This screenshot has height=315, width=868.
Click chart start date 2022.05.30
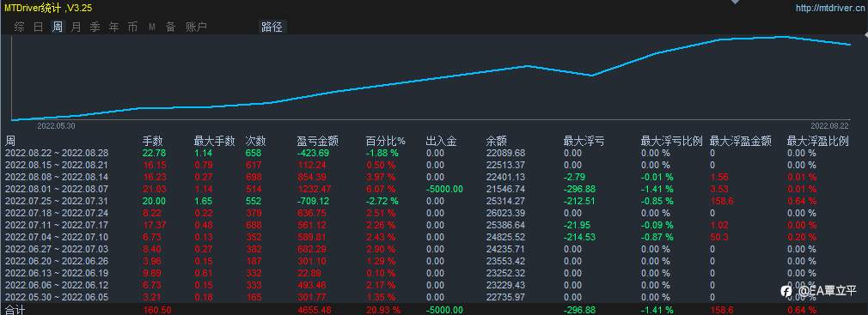pos(56,126)
